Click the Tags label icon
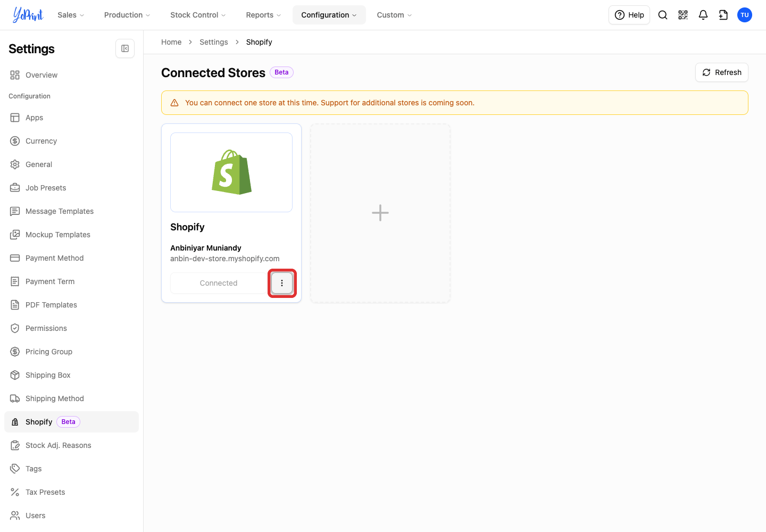The height and width of the screenshot is (532, 766). [15, 469]
